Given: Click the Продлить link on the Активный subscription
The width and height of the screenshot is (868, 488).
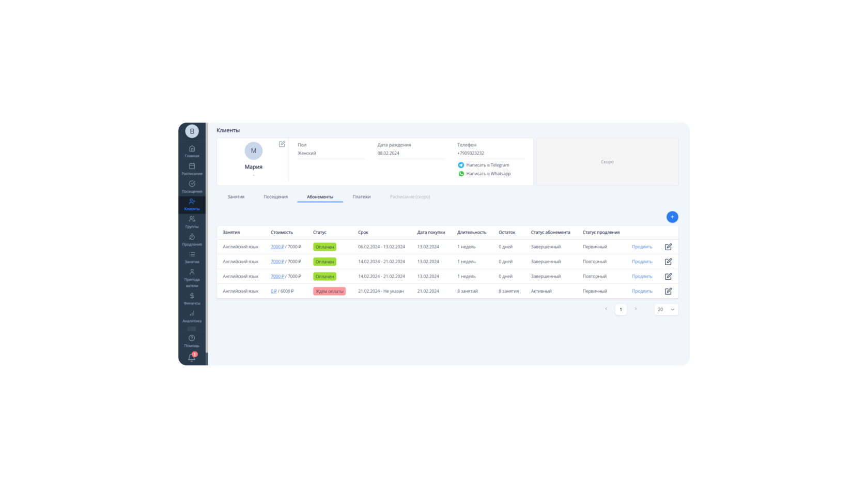Looking at the screenshot, I should click(642, 291).
